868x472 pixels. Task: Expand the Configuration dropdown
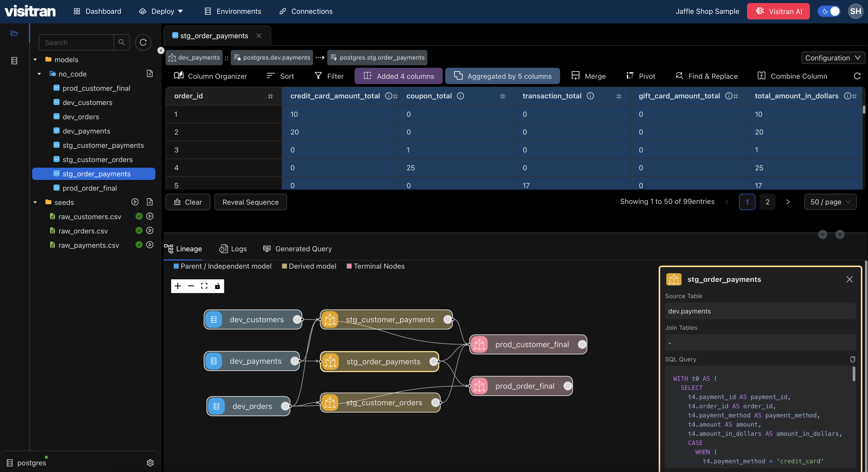[833, 58]
